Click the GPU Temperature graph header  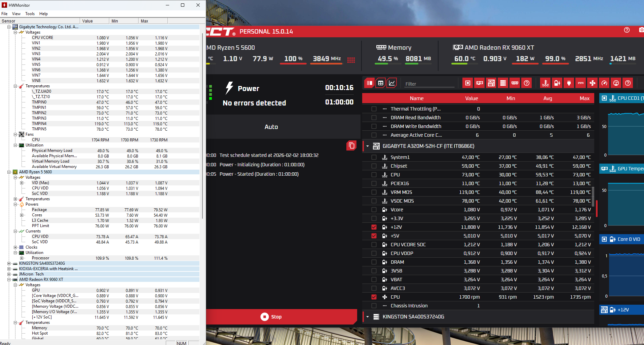(621, 169)
